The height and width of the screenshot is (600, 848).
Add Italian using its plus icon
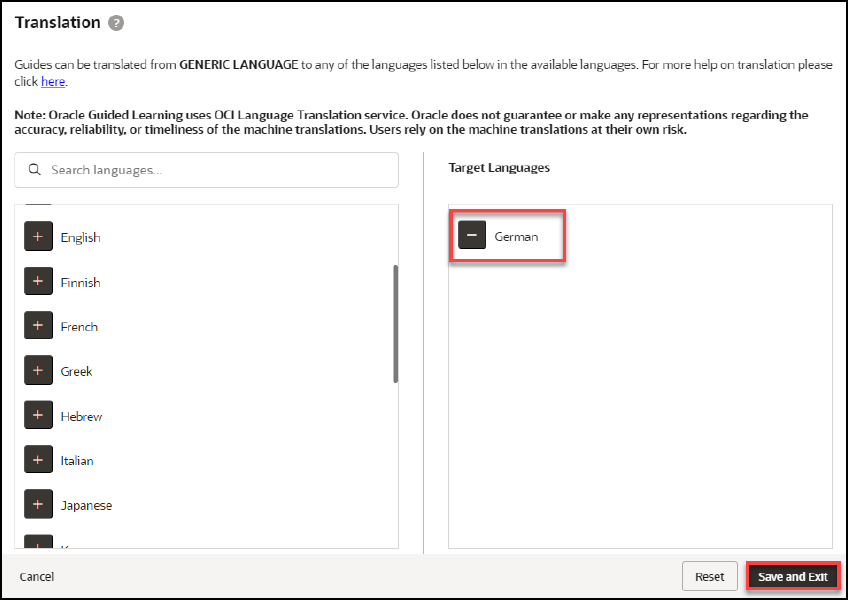click(x=38, y=459)
